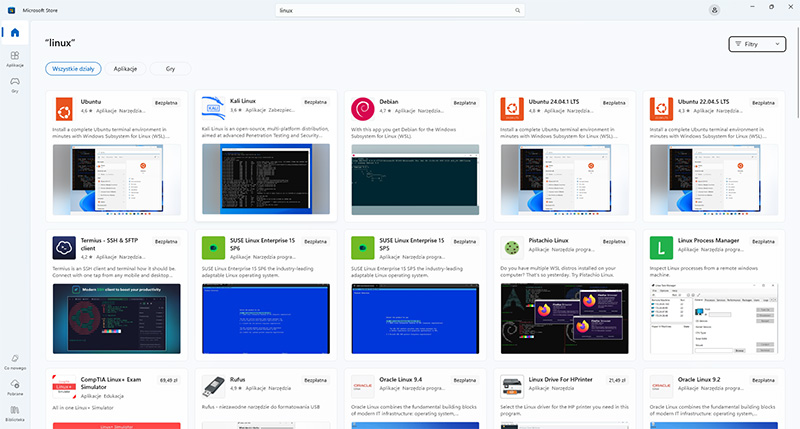
Task: Click the 69,49 zł price button
Action: pos(168,380)
